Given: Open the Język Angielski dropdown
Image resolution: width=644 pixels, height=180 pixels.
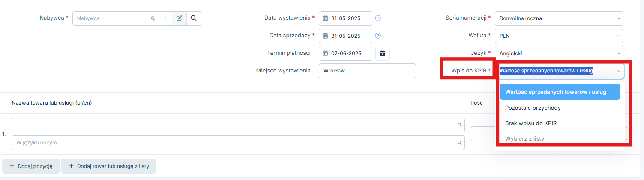Looking at the screenshot, I should [x=559, y=54].
